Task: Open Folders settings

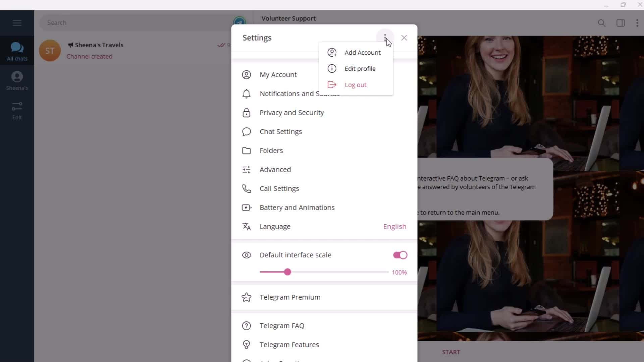Action: point(271,150)
